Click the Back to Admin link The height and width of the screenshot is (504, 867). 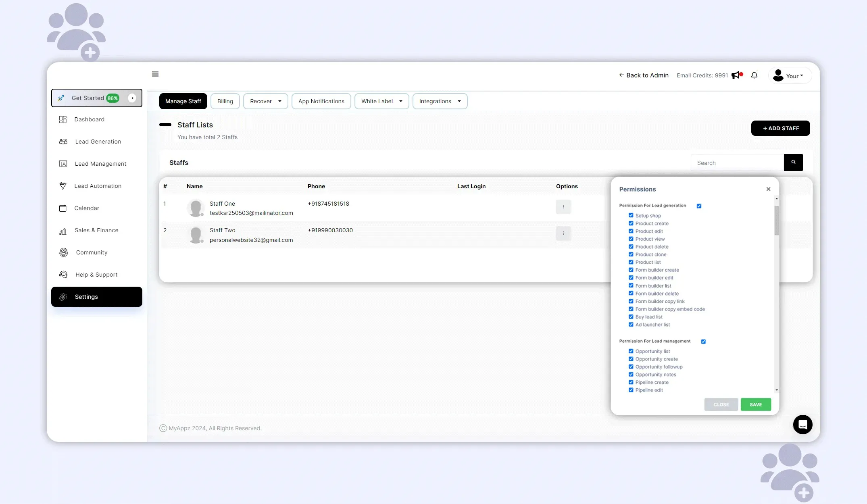[644, 75]
